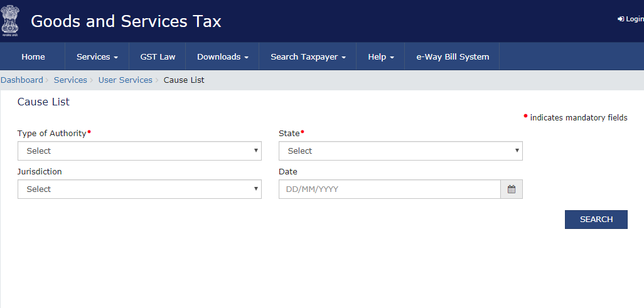
Task: Navigate to User Services breadcrumb
Action: coord(126,80)
